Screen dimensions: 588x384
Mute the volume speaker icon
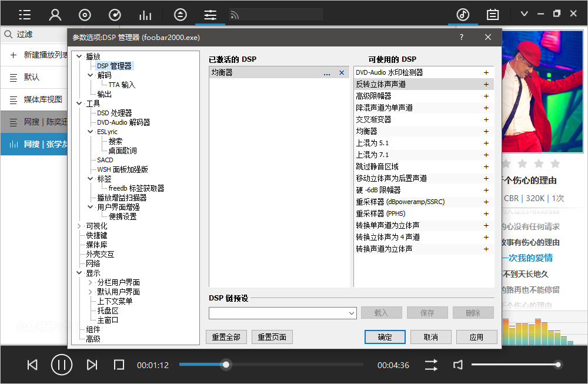point(458,365)
